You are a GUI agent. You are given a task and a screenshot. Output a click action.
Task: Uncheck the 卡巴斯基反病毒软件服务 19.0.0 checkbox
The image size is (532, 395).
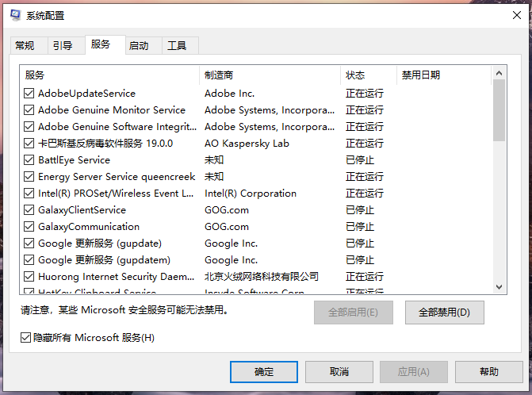click(x=29, y=144)
